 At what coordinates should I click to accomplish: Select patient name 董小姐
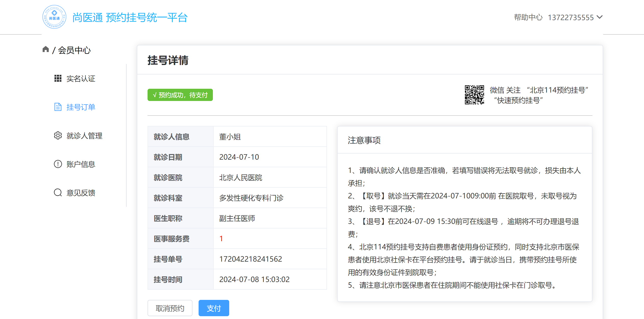(x=230, y=137)
